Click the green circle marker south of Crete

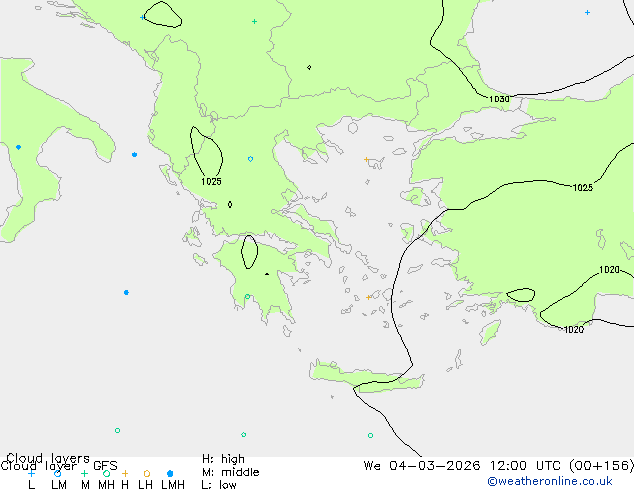pos(370,435)
